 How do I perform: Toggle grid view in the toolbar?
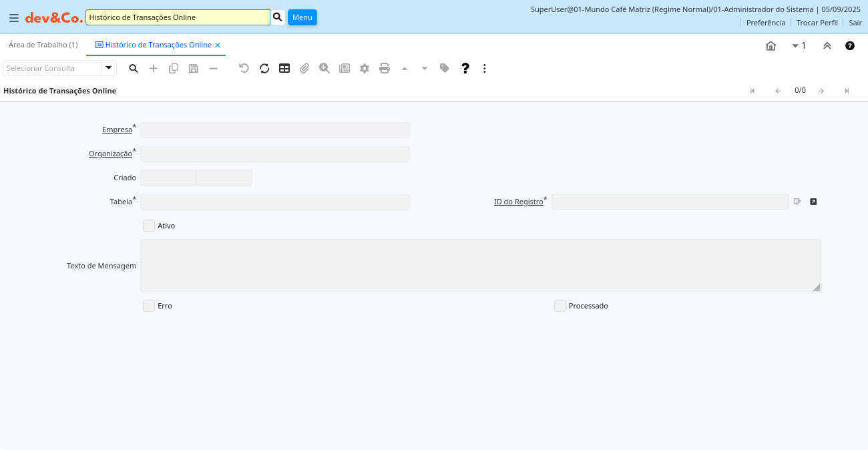(284, 68)
